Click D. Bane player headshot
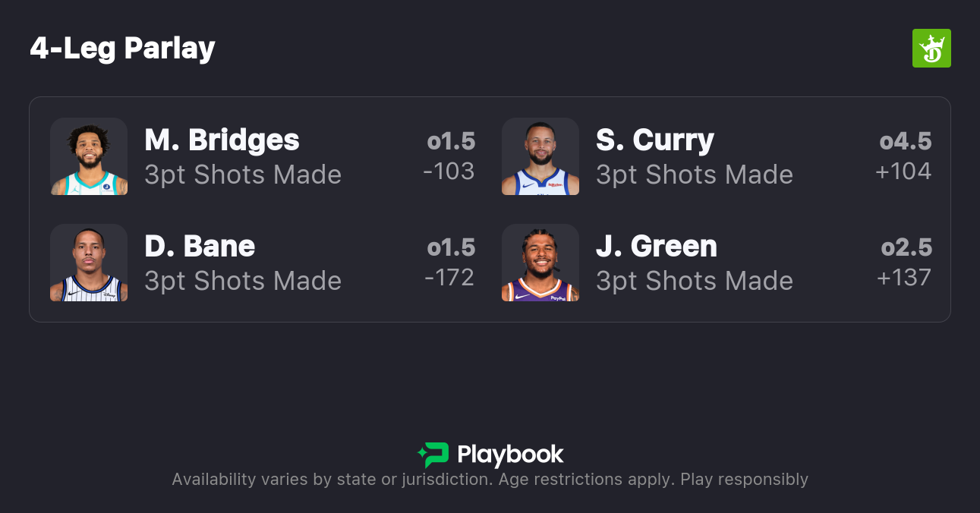 (x=89, y=263)
